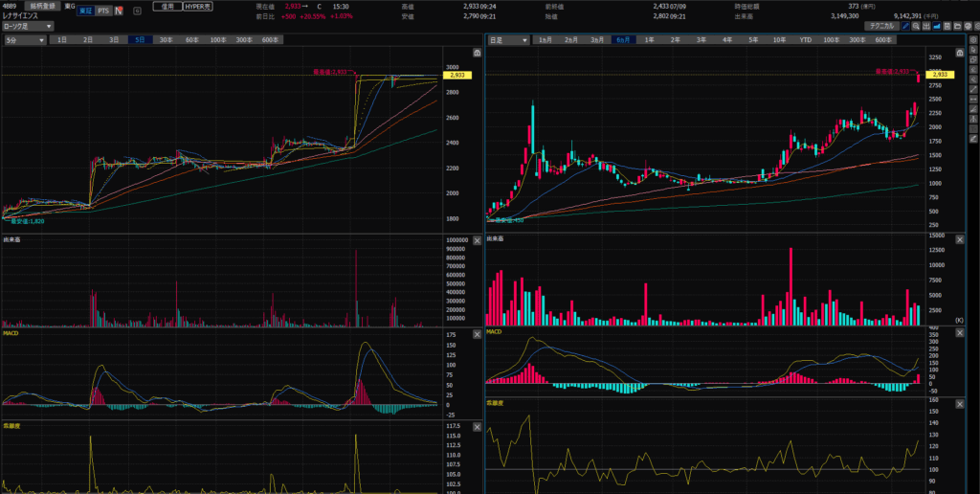Select the 300本 tab on left chart
Viewport: 980px width, 494px height.
pos(244,40)
